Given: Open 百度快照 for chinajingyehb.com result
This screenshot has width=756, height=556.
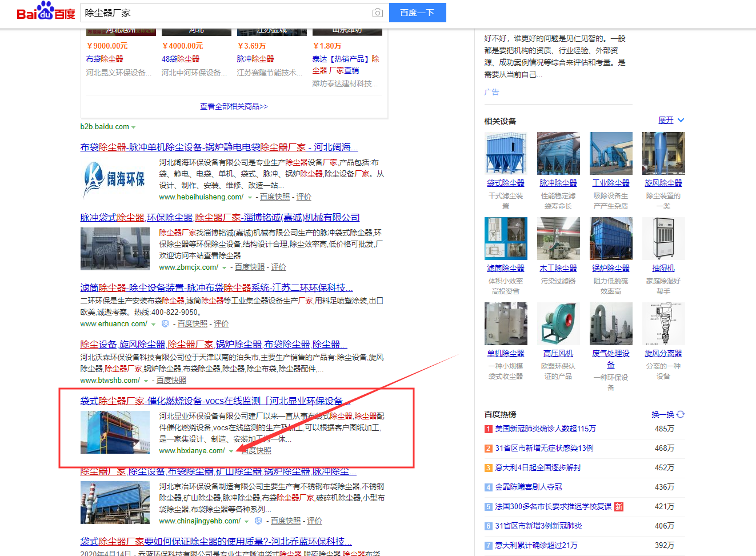Looking at the screenshot, I should point(286,521).
